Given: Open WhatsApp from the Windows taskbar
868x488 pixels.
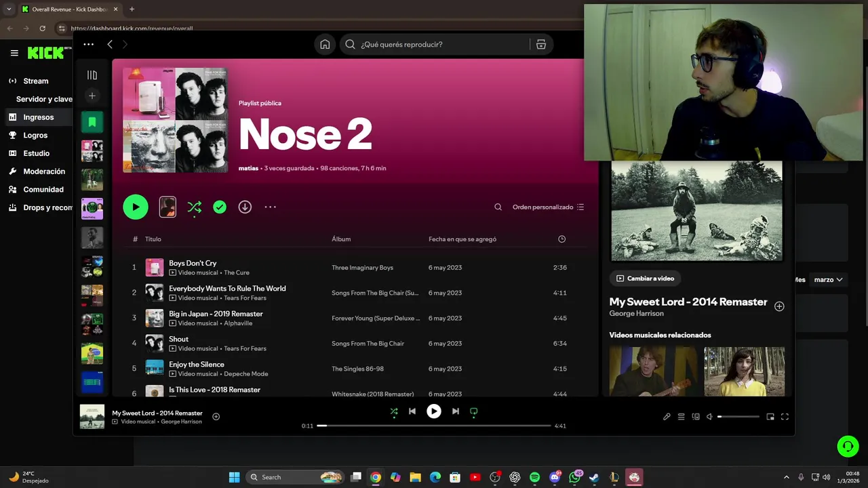Looking at the screenshot, I should tap(574, 477).
